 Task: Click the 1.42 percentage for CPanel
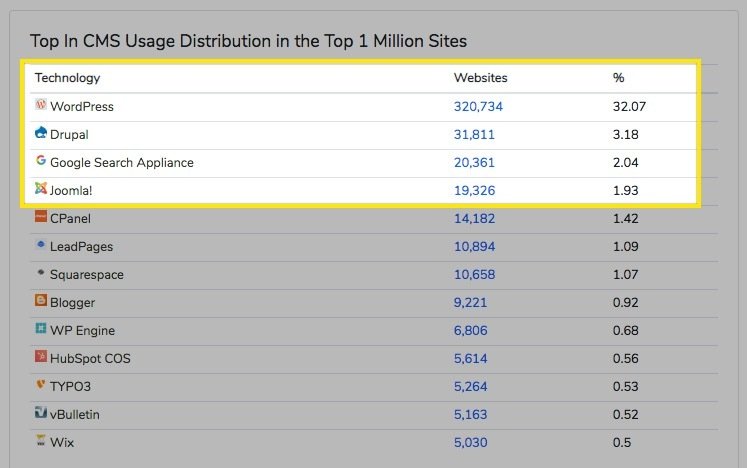(626, 218)
